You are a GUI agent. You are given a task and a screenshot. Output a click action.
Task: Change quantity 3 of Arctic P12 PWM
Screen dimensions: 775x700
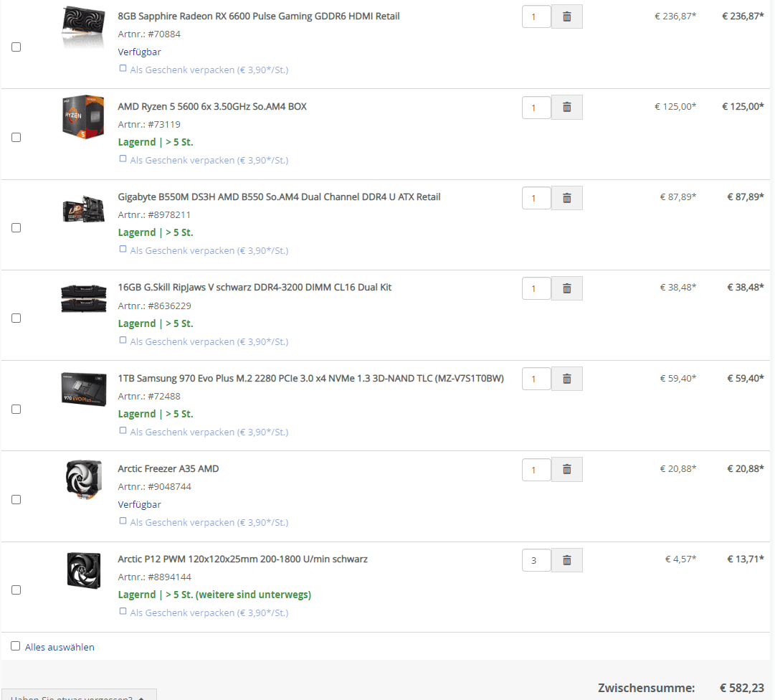pyautogui.click(x=536, y=560)
